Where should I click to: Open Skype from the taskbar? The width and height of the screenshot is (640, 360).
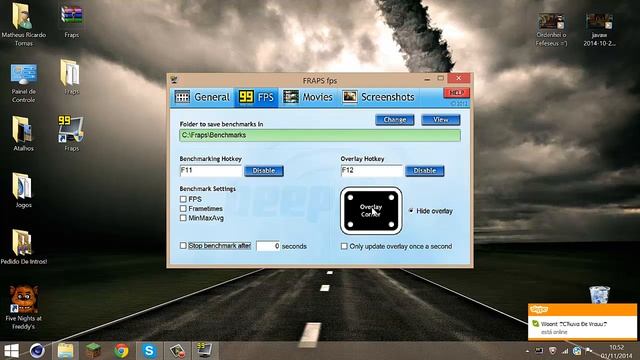149,351
